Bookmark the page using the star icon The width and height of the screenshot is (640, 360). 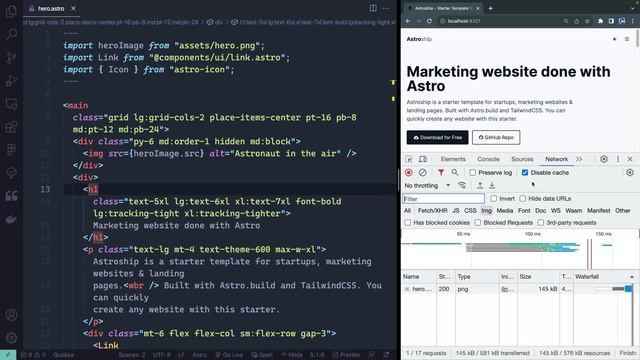pos(587,21)
